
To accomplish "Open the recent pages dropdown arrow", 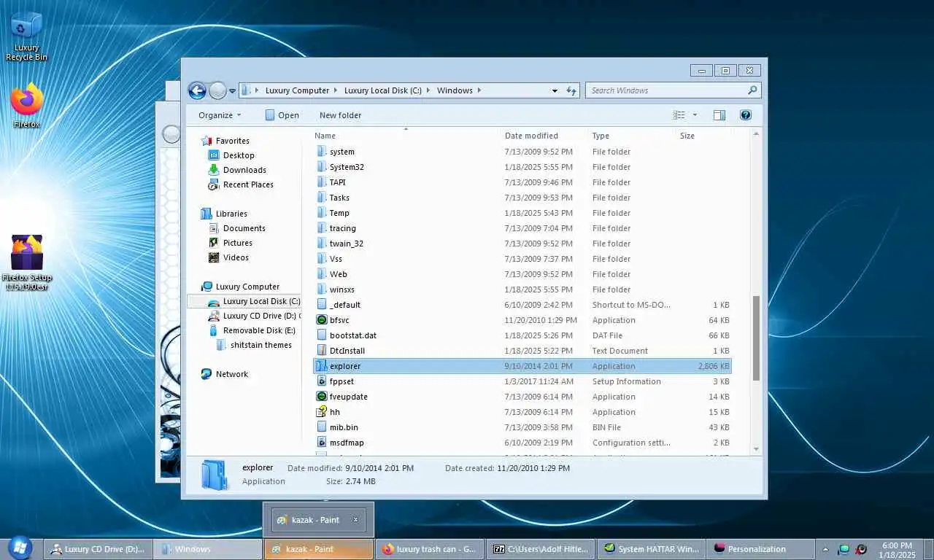I will pos(233,91).
